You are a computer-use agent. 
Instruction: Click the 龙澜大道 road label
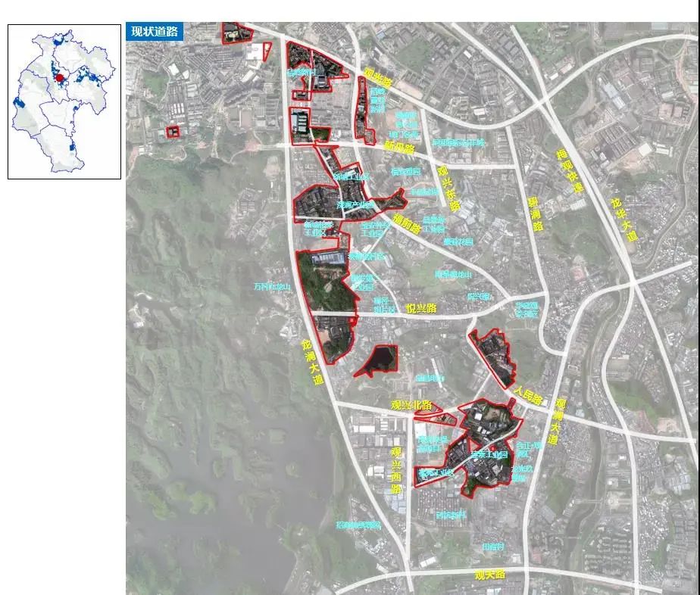(x=309, y=361)
